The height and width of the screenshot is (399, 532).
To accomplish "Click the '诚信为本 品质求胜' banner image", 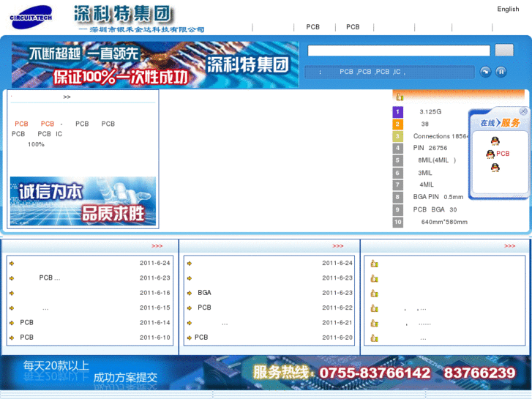I will click(x=83, y=201).
